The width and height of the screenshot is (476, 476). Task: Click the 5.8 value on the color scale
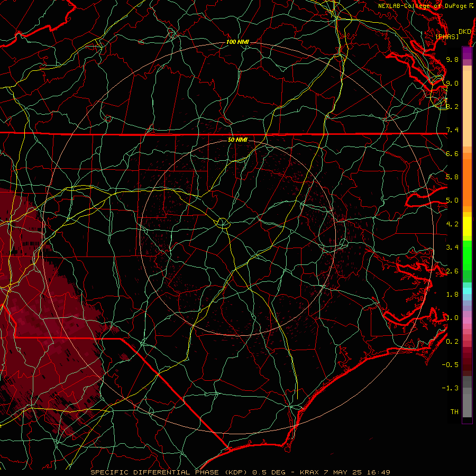pos(452,177)
